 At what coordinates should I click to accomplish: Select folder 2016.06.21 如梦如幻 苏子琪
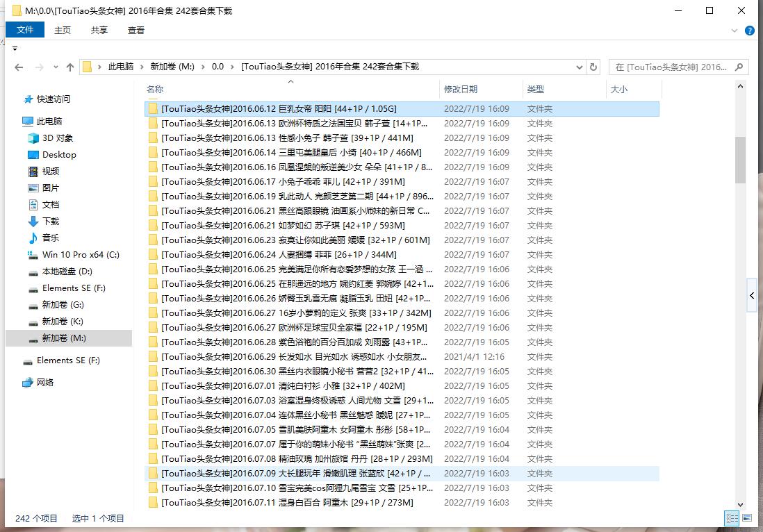[x=402, y=226]
